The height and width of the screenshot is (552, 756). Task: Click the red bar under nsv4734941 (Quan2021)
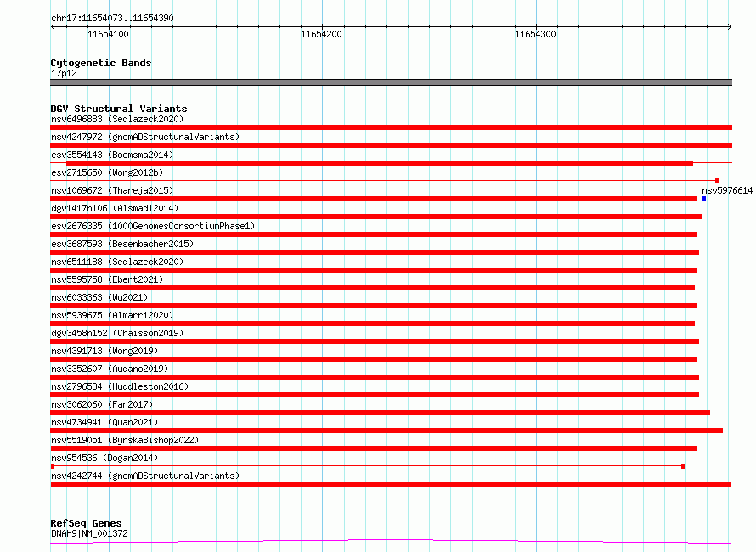pos(386,431)
